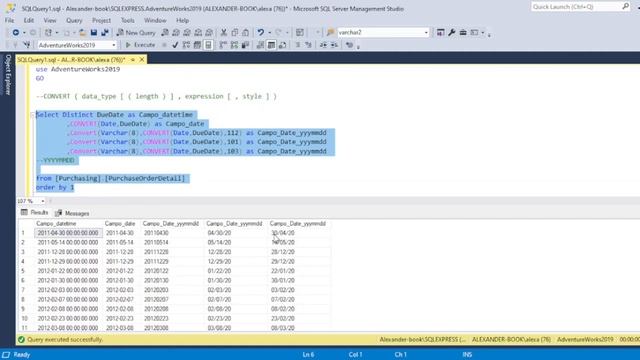Open the varchar2 find combo dropdown arrow
This screenshot has height=360, width=640.
(x=426, y=32)
